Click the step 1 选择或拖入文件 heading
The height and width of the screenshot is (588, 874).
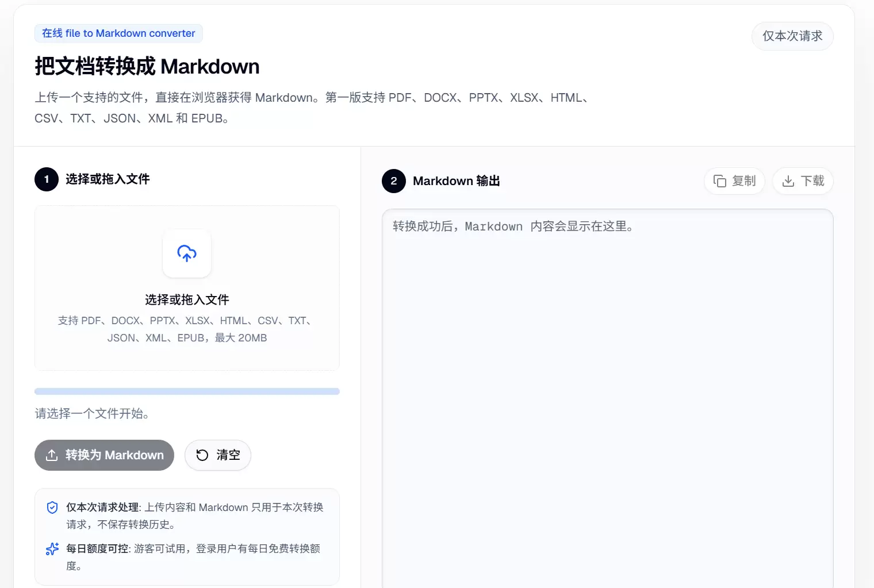tap(108, 179)
